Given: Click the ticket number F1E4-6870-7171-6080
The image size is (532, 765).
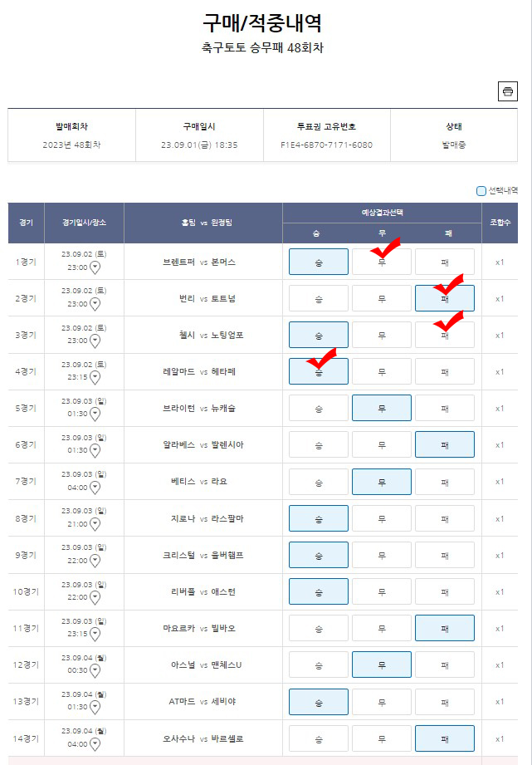Looking at the screenshot, I should [327, 145].
